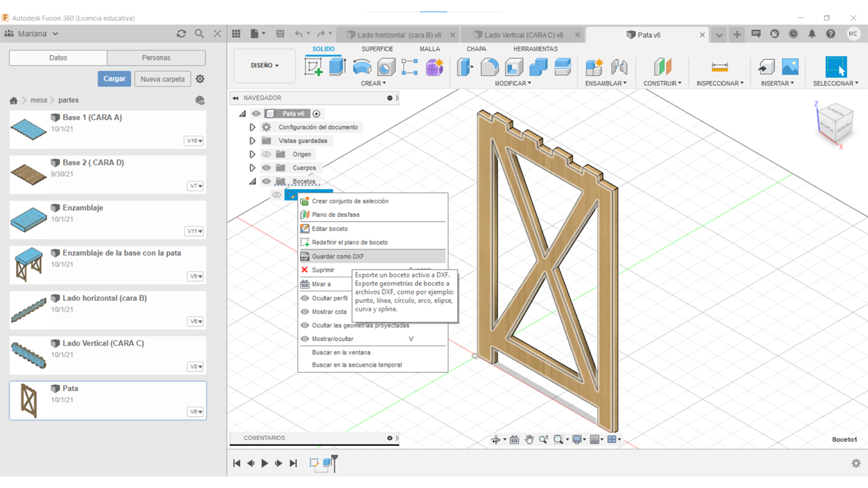Save the document with the floppy icon

(280, 34)
